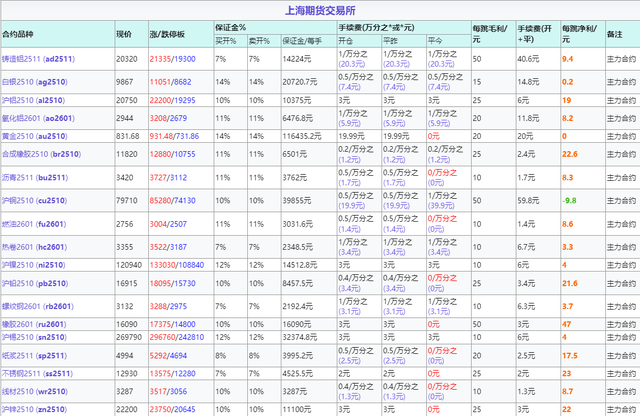Click the 平今 sub-header
The width and height of the screenshot is (640, 416).
click(x=435, y=41)
